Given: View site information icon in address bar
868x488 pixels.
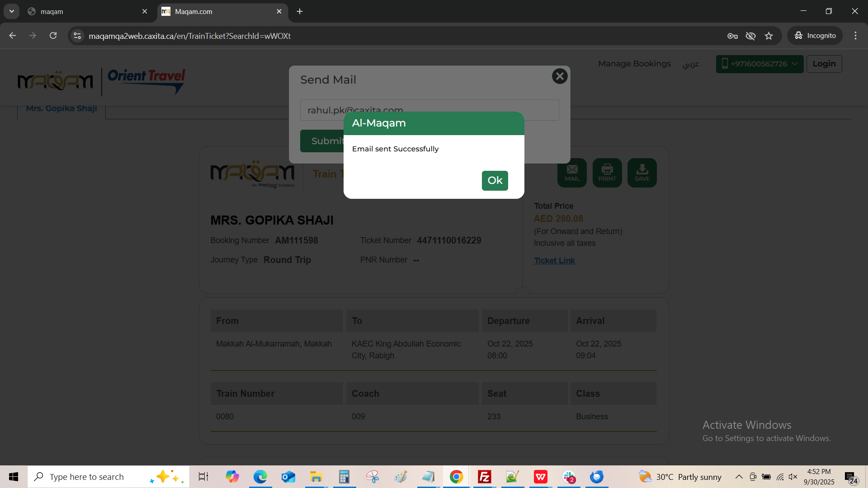Looking at the screenshot, I should 77,36.
